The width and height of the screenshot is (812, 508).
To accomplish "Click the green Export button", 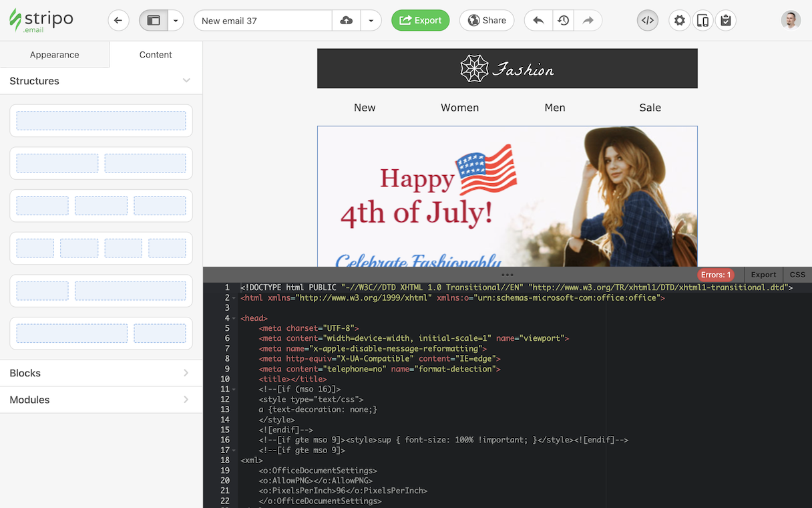I will [x=420, y=21].
